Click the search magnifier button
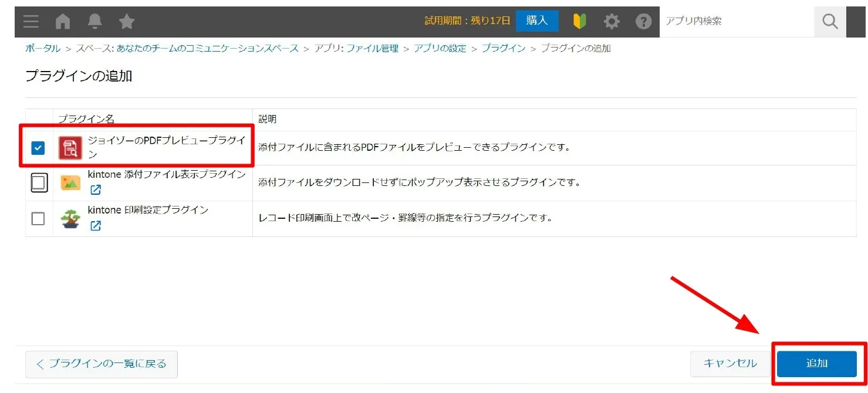Viewport: 868px width, 393px height. (x=830, y=22)
